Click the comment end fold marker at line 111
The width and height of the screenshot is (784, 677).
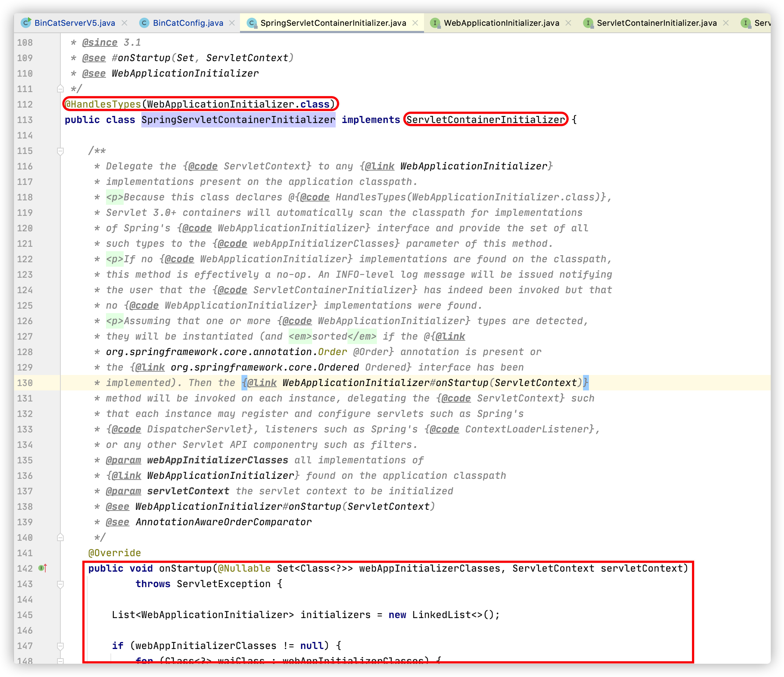(x=60, y=89)
